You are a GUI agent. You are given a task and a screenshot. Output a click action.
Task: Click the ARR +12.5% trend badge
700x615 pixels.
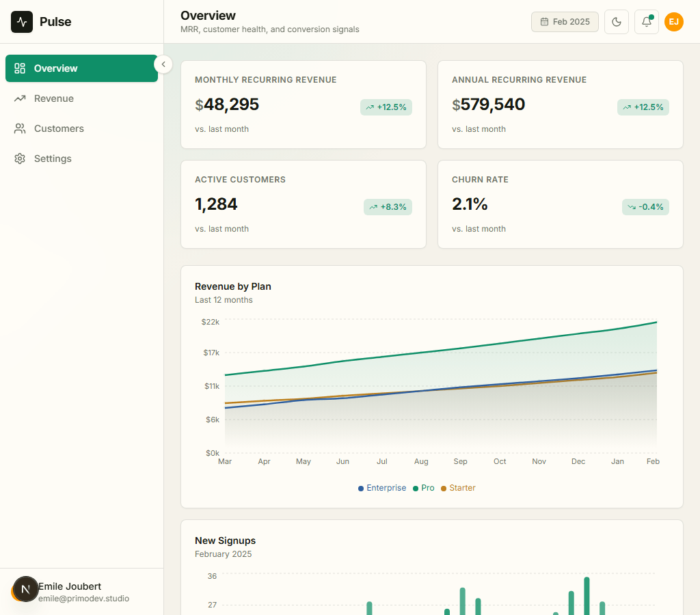643,107
